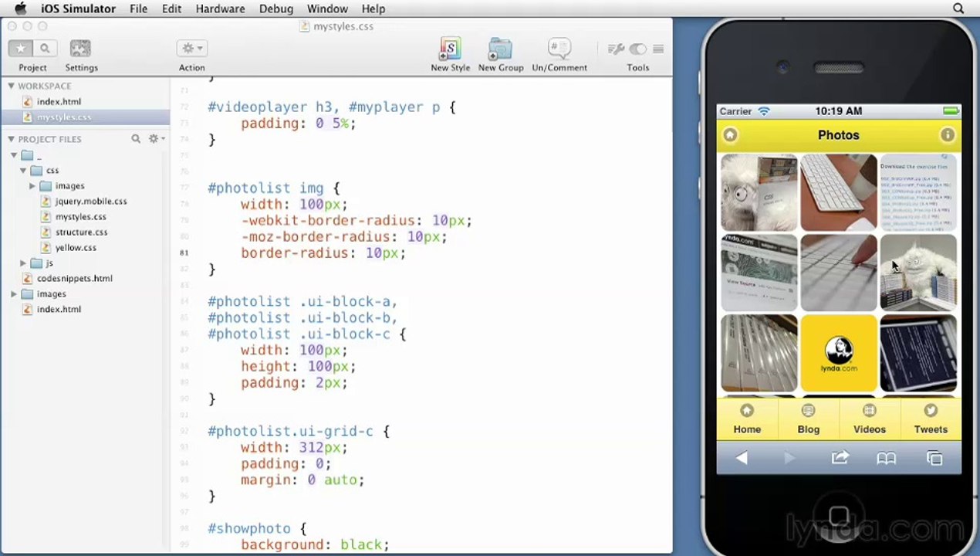Click the Tools wrench icon
The width and height of the screenshot is (980, 556).
click(x=615, y=49)
